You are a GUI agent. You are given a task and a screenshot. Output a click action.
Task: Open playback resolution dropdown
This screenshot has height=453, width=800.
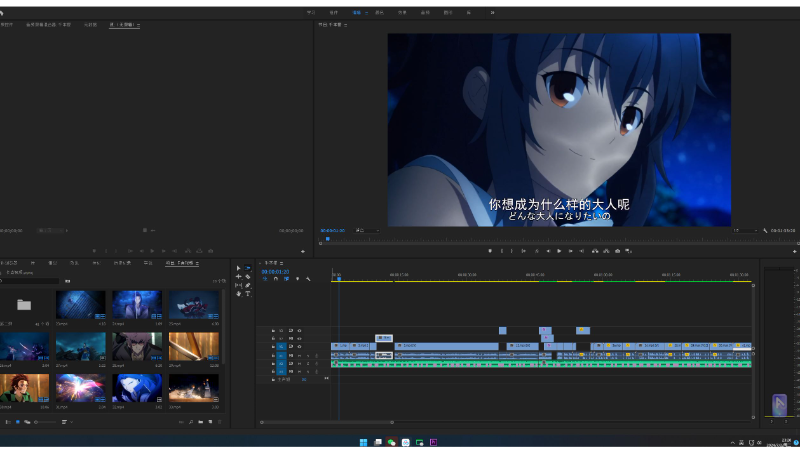pyautogui.click(x=745, y=231)
